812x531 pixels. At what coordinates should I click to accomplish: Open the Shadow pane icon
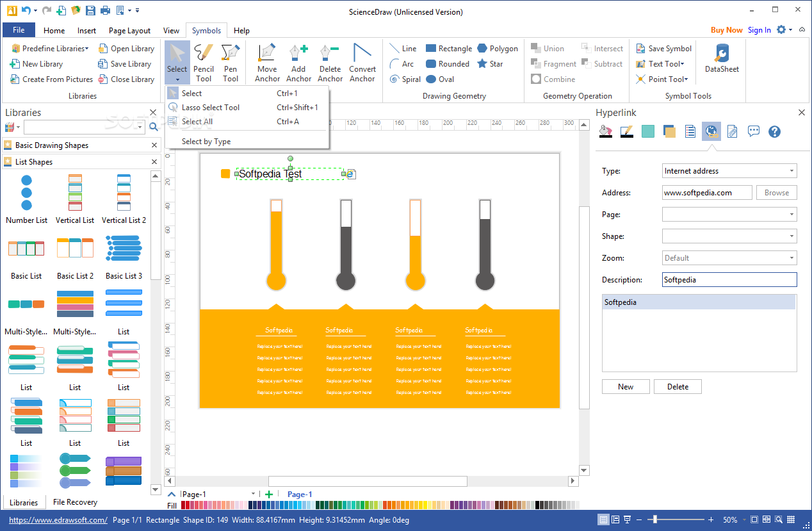(x=669, y=131)
